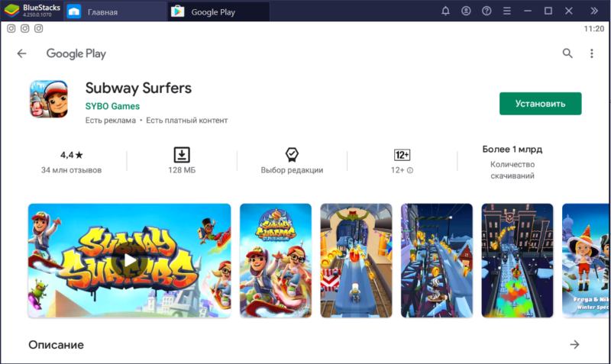This screenshot has height=364, width=611.
Task: Minimize the BlueStacks window
Action: point(528,11)
